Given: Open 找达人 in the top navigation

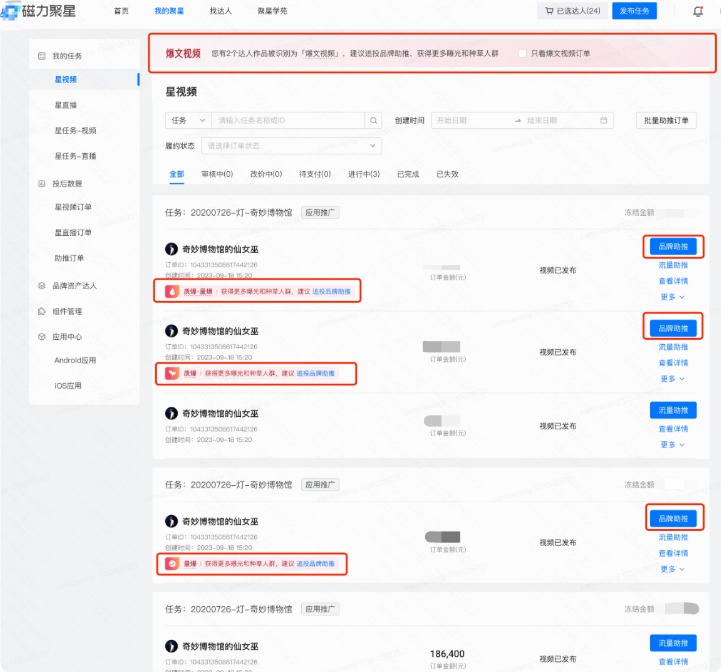Looking at the screenshot, I should pos(220,11).
